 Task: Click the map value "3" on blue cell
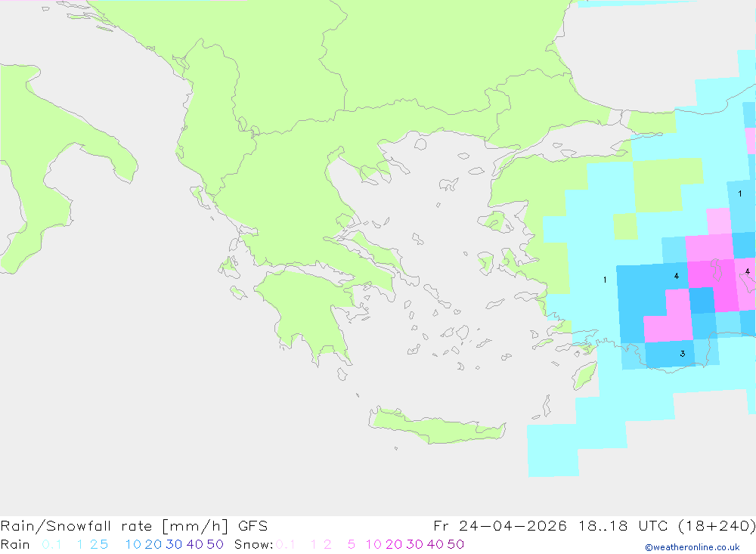682,354
